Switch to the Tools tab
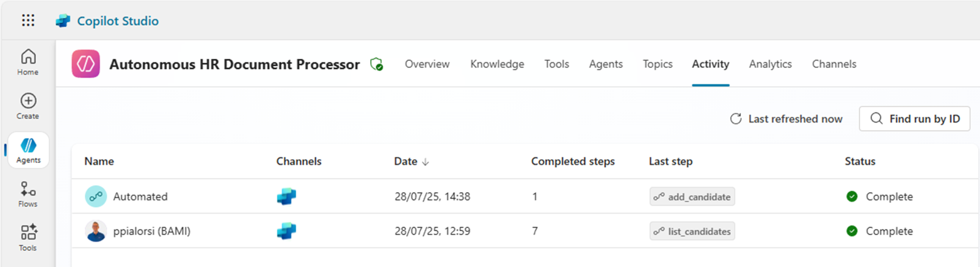Image resolution: width=980 pixels, height=267 pixels. 557,64
